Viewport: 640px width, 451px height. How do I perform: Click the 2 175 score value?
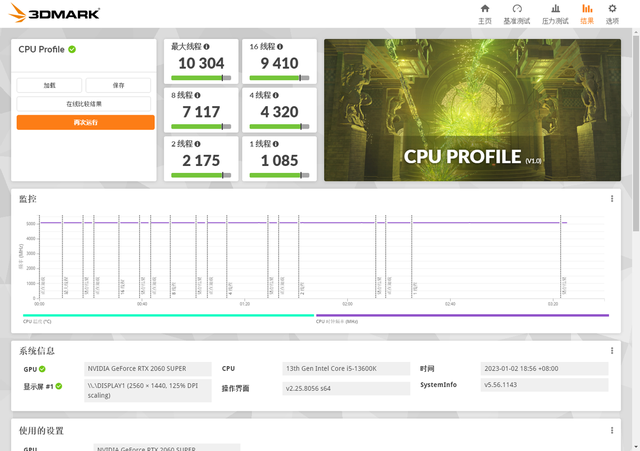pos(201,160)
